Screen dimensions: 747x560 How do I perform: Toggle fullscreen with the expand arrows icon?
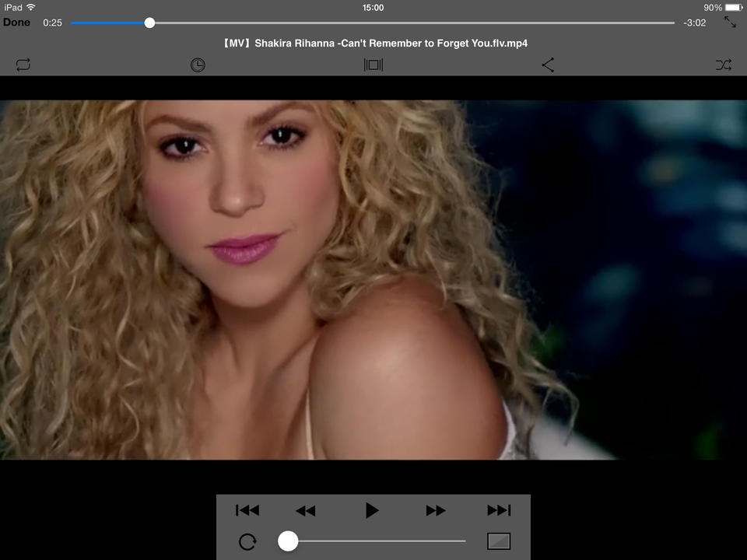coord(730,22)
